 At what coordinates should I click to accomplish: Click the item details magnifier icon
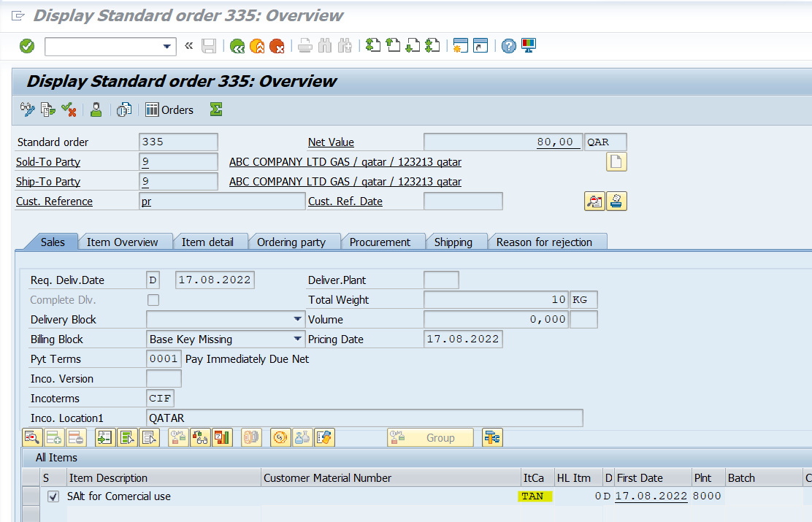click(x=31, y=437)
